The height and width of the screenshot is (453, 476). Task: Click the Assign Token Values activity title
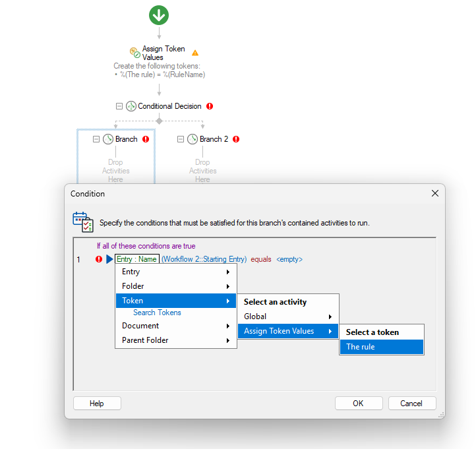point(164,53)
